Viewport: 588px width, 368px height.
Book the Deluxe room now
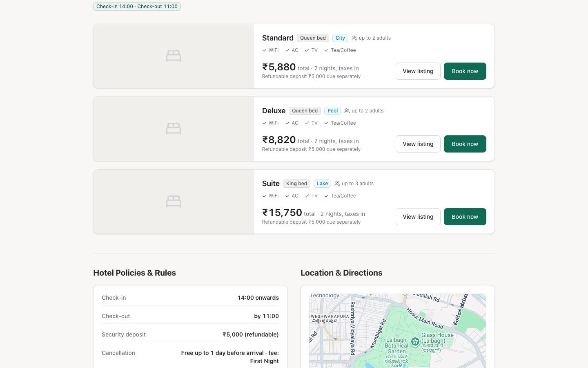click(465, 144)
